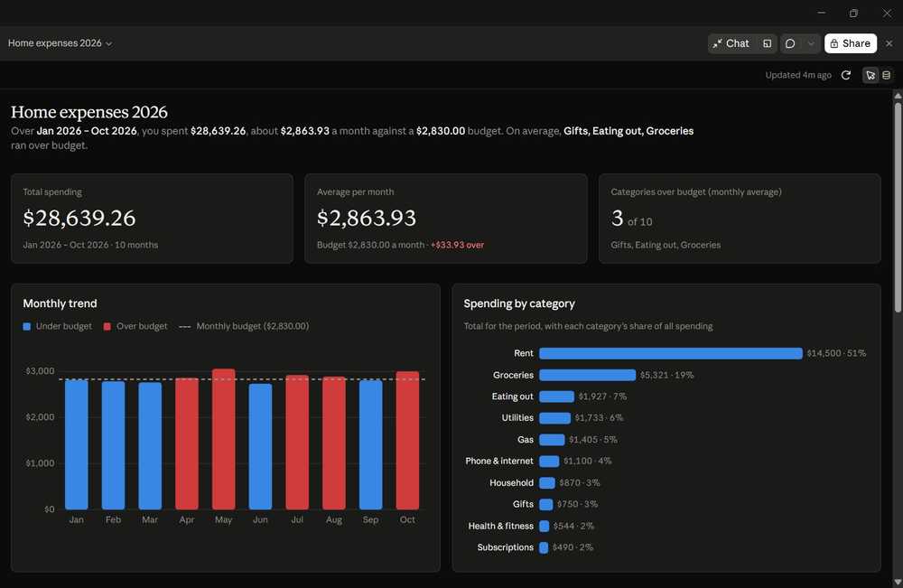Click the vertical scrollbar thumb
The image size is (903, 588).
(898, 208)
